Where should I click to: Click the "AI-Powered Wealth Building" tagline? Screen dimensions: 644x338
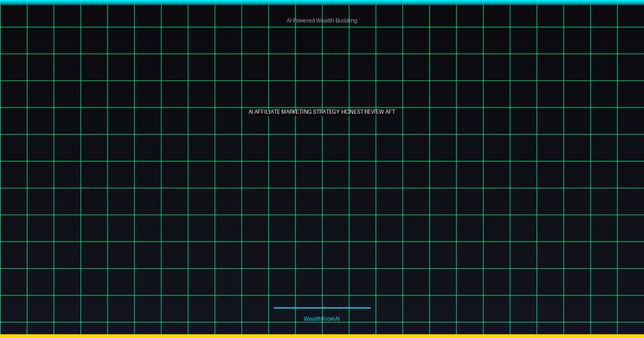(321, 21)
